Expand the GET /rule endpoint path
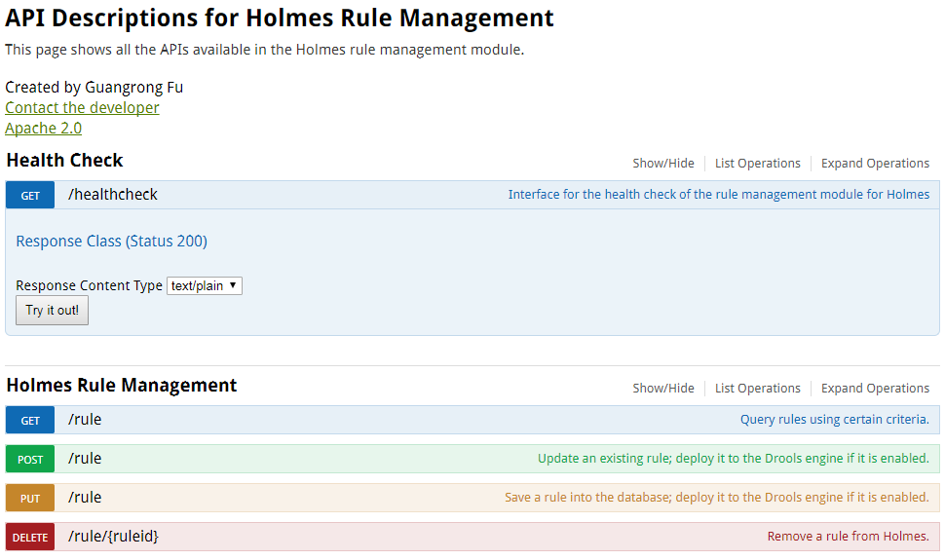This screenshot has height=560, width=945. [x=85, y=420]
